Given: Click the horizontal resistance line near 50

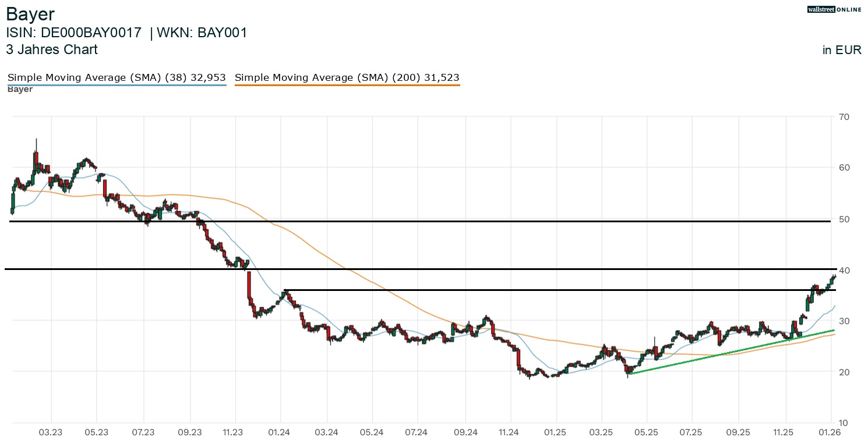Looking at the screenshot, I should (x=408, y=221).
